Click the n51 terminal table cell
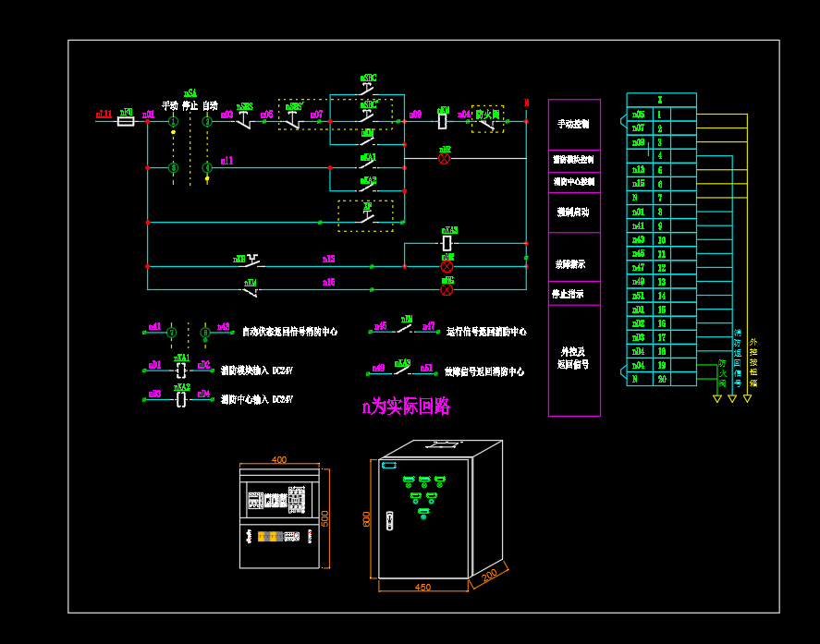820x644 pixels. tap(640, 296)
